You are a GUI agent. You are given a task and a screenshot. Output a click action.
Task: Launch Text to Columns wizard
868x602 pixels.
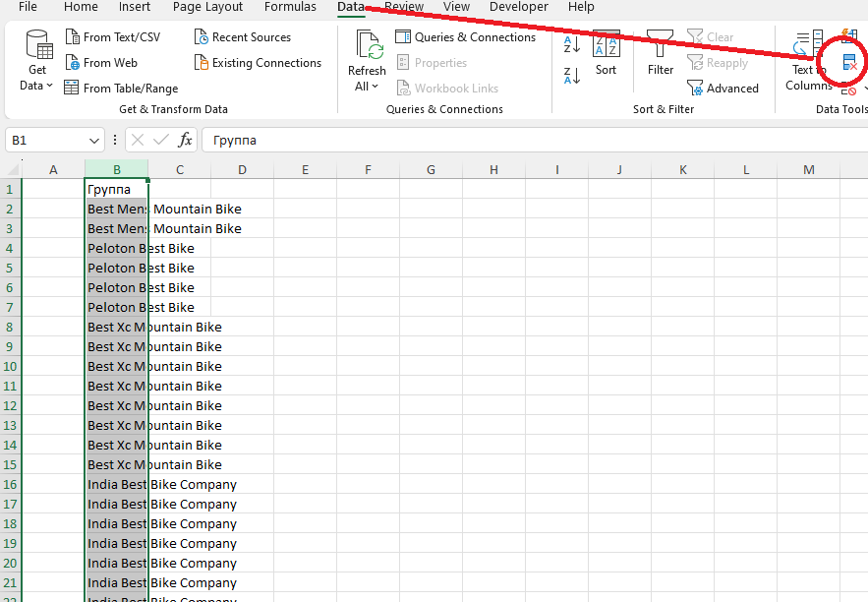point(807,61)
